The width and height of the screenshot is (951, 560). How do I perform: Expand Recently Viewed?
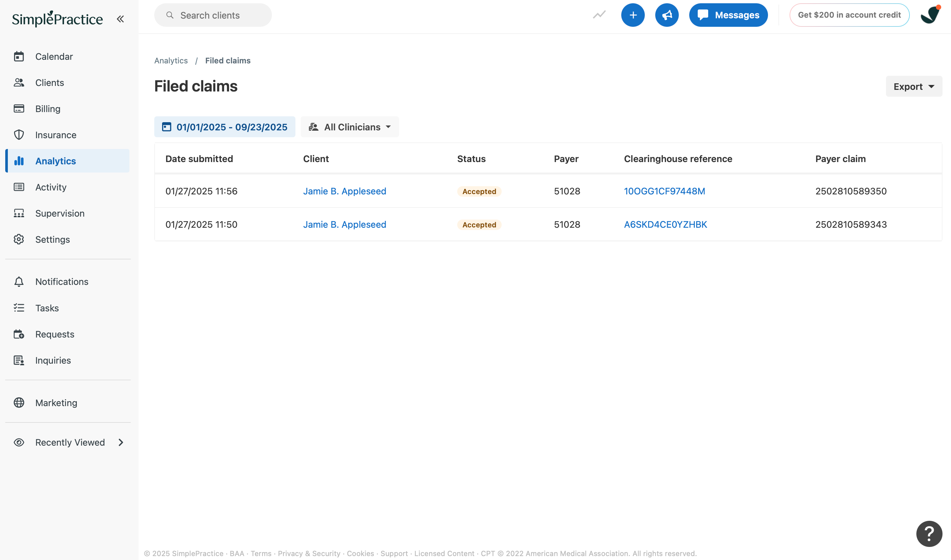pyautogui.click(x=120, y=442)
